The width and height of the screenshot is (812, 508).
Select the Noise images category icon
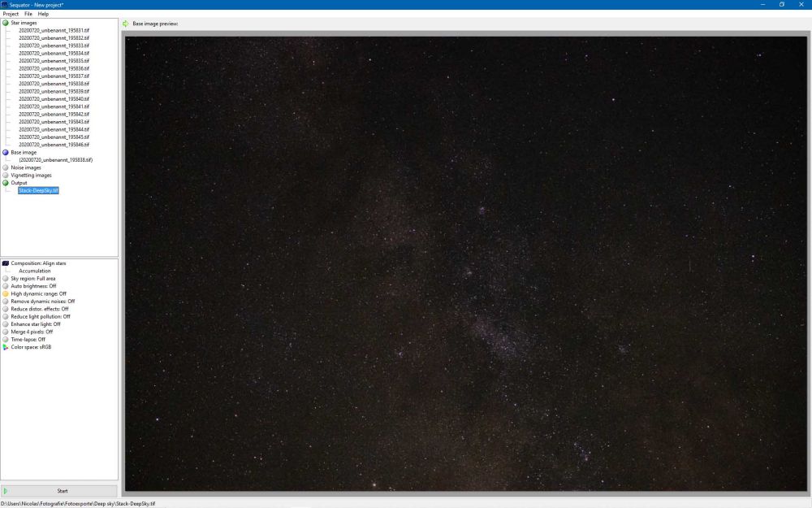tap(6, 167)
